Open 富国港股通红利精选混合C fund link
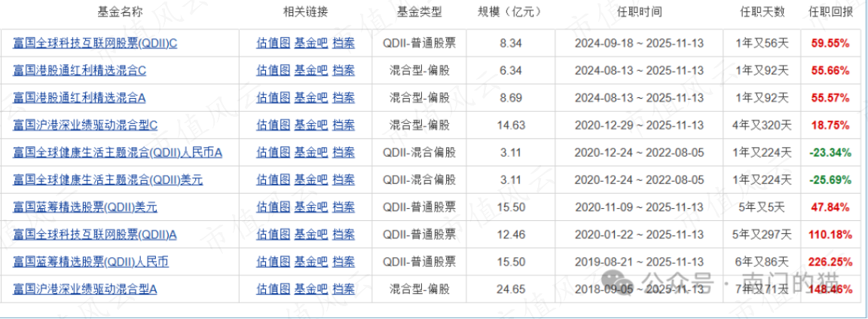Screen dimensions: 868x319 click(79, 70)
